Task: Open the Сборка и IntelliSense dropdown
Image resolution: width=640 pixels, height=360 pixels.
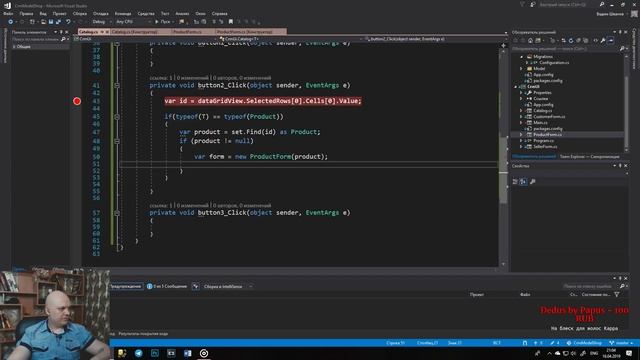Action: 227,287
